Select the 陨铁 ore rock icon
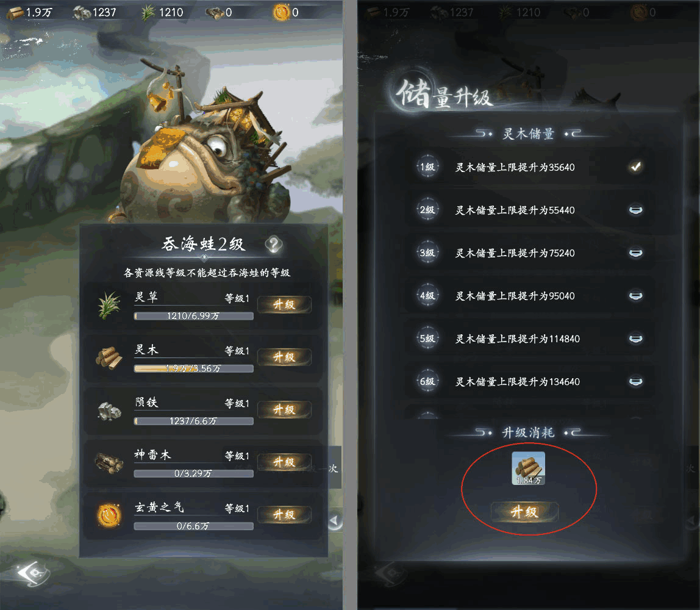Image resolution: width=700 pixels, height=610 pixels. [x=109, y=411]
